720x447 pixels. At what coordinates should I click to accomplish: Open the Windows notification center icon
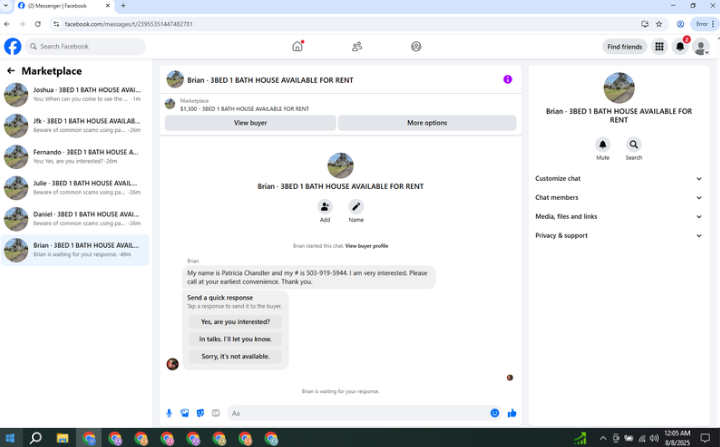coord(705,438)
